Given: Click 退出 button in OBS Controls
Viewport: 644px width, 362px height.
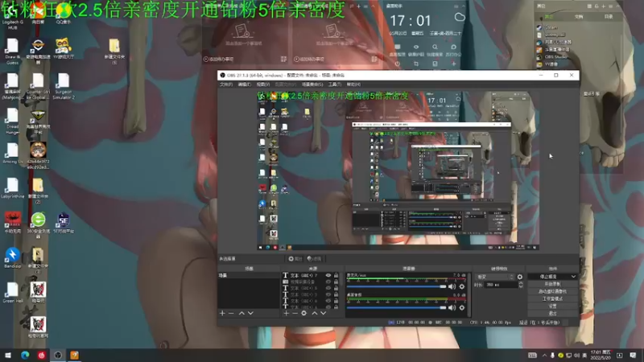Looking at the screenshot, I should point(552,313).
